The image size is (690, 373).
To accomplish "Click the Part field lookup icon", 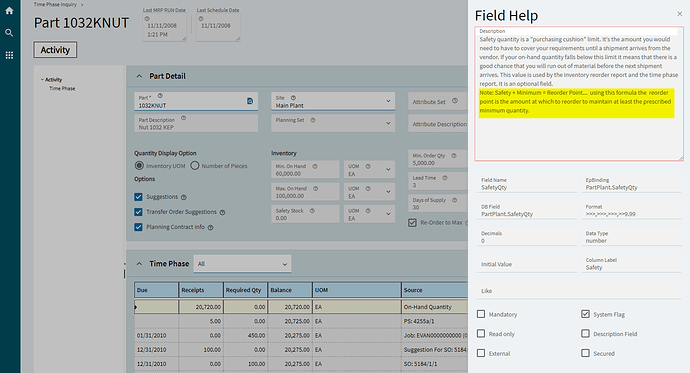I will point(250,101).
